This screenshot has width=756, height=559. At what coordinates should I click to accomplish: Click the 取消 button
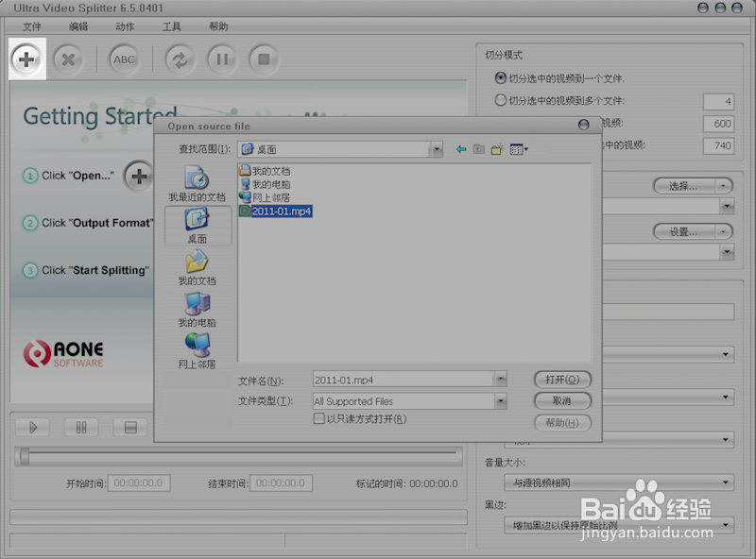coord(562,401)
